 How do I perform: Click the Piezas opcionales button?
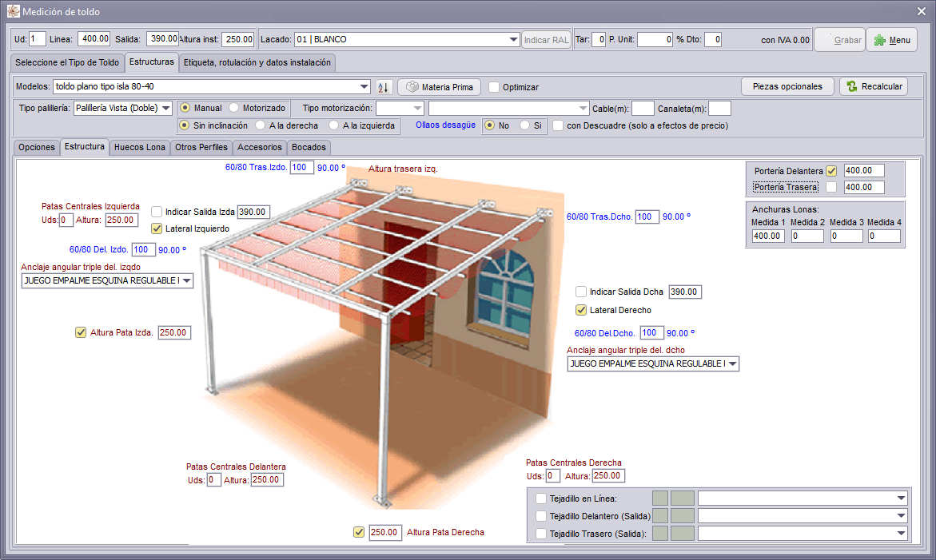pos(787,86)
